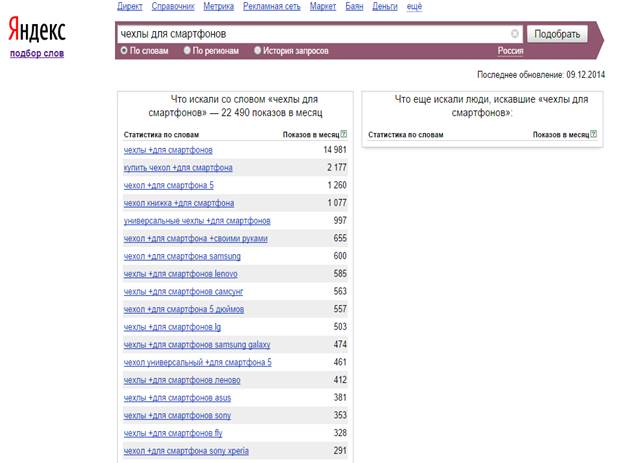Image resolution: width=620 pixels, height=463 pixels.
Task: Open query чехлы +для смартфонов леново
Action: (181, 380)
